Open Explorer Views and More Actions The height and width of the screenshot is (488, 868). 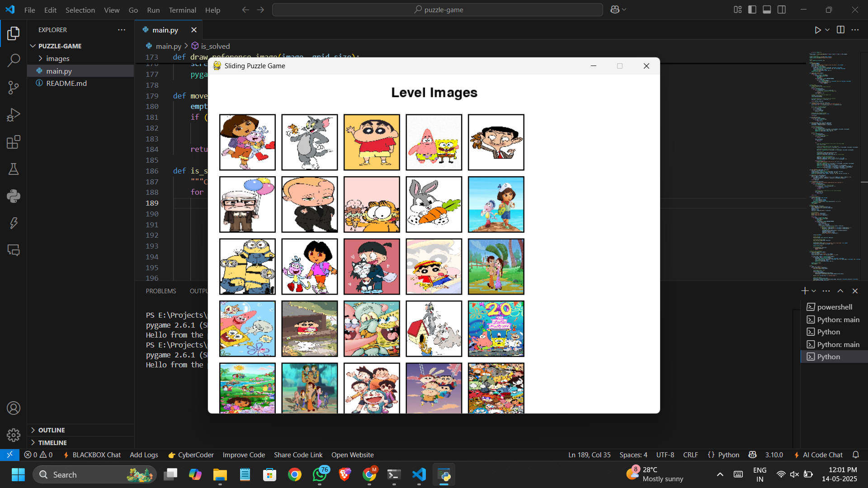point(122,30)
